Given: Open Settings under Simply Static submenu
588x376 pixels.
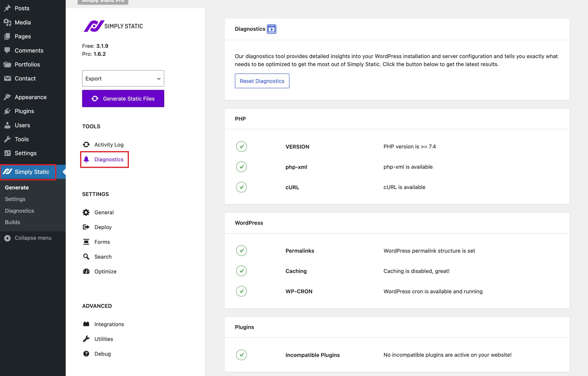Looking at the screenshot, I should pyautogui.click(x=15, y=199).
